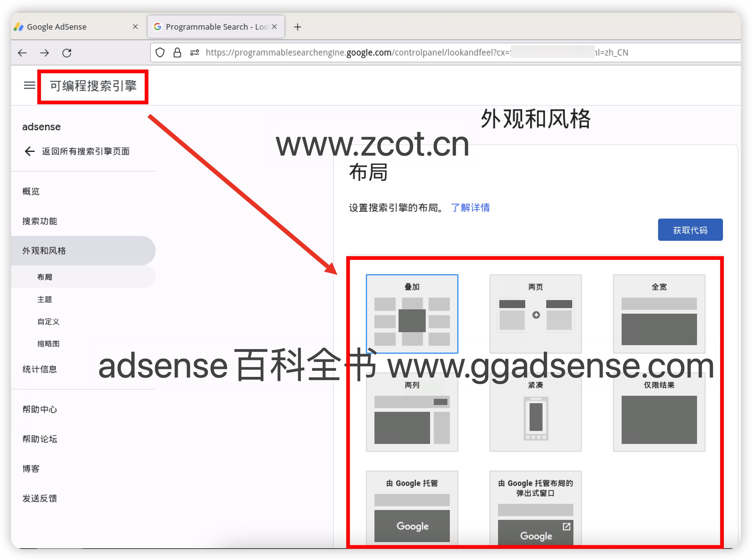Open the 缩略图 submenu item
This screenshot has height=560, width=752.
tap(48, 344)
